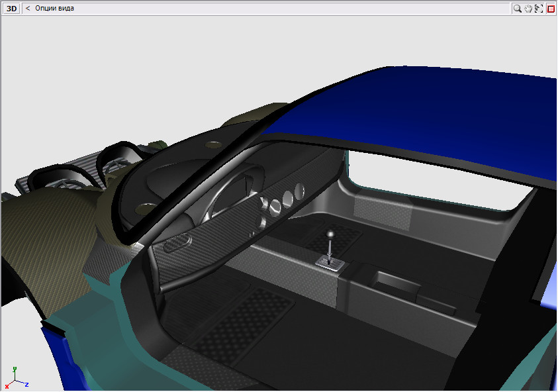558x392 pixels.
Task: Select the magnifier zoom tool
Action: (517, 9)
